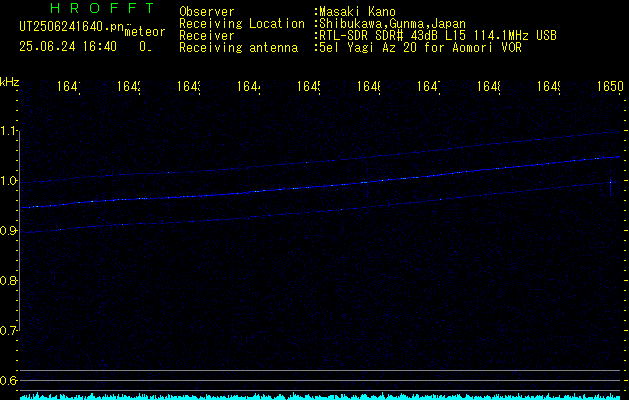Viewport: 629px width, 400px height.
Task: Click the Receiving antenna label
Action: [238, 48]
